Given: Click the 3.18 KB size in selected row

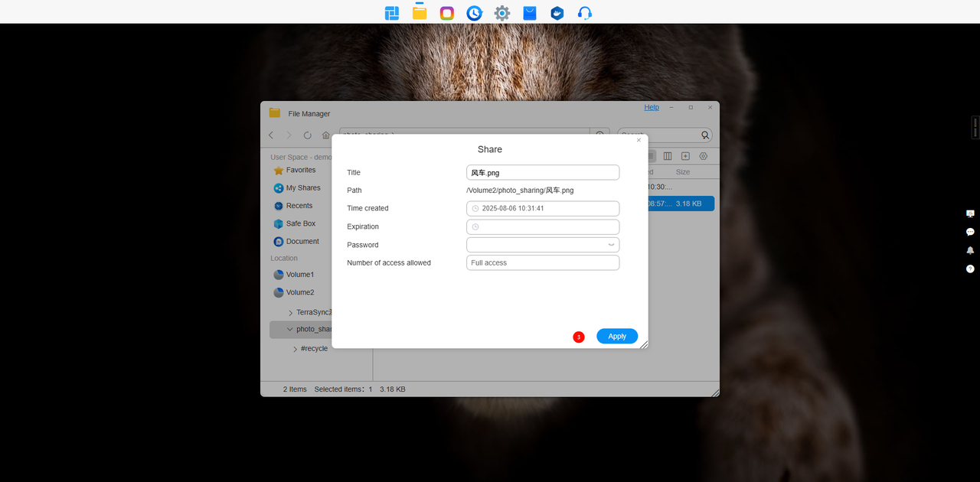Looking at the screenshot, I should tap(688, 204).
